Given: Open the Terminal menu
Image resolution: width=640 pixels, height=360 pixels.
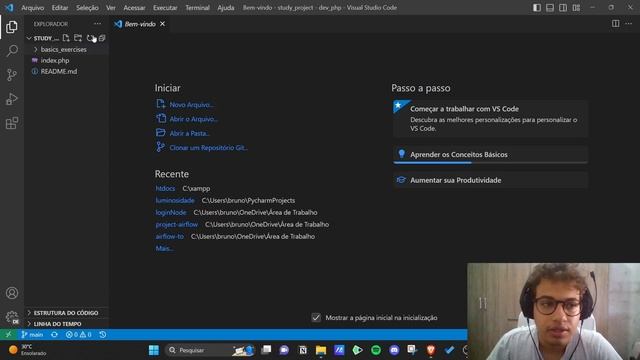Looking at the screenshot, I should [198, 8].
